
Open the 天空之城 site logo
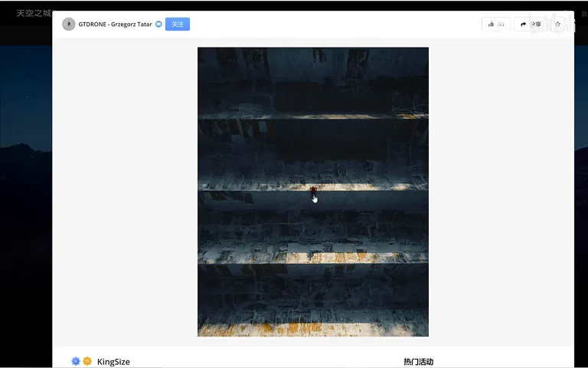[34, 13]
